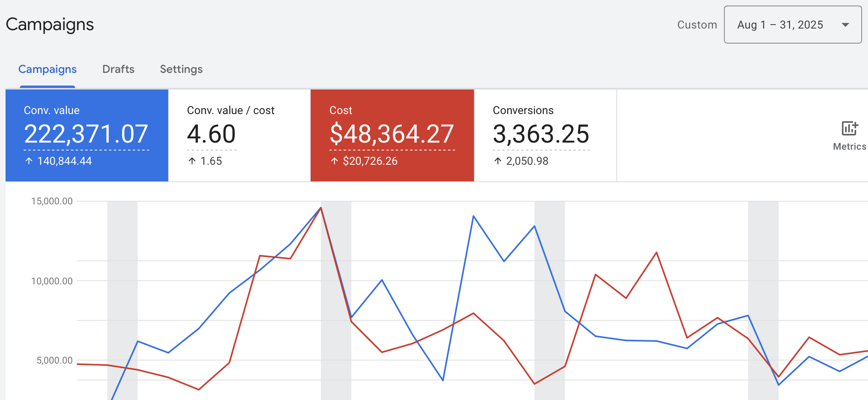Viewport: 868px width, 400px height.
Task: Select the Campaigns tab
Action: (47, 69)
